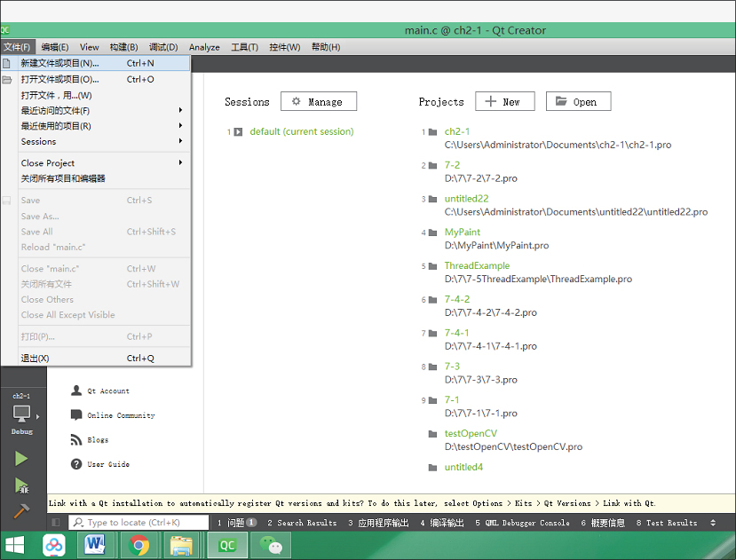
Task: Open output panes selector arrows
Action: [x=714, y=523]
